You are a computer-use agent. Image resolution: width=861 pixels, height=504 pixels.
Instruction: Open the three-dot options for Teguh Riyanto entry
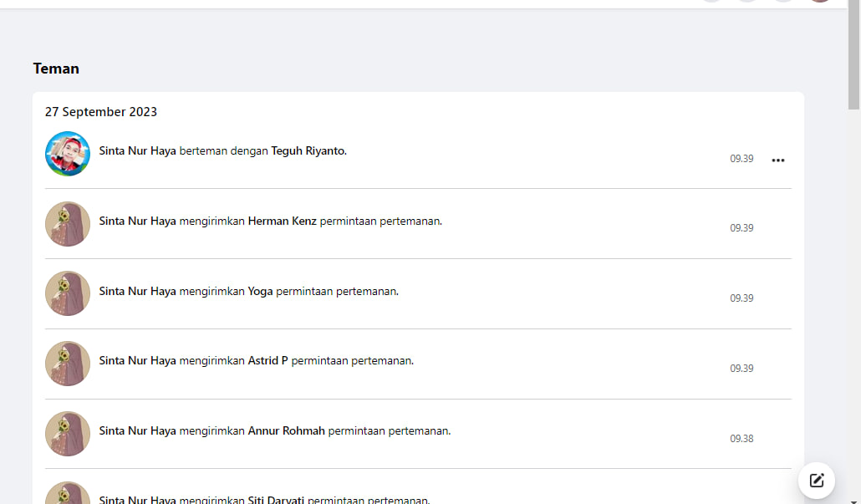coord(778,160)
